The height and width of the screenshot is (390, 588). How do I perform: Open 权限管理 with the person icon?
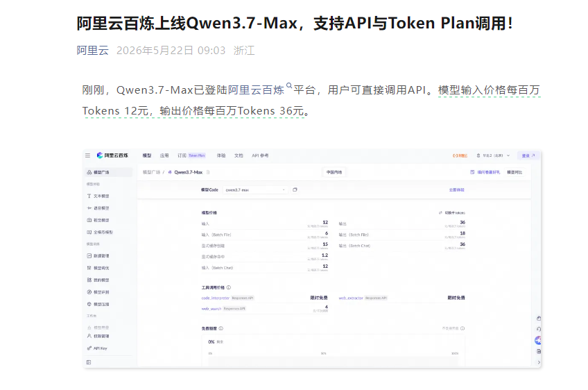[x=98, y=336]
